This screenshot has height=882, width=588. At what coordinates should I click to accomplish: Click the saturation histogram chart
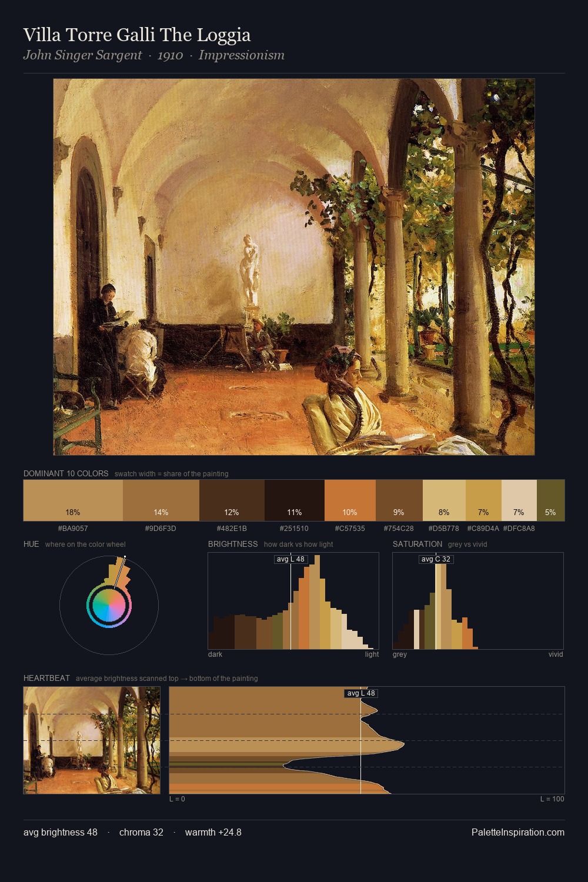[x=478, y=601]
